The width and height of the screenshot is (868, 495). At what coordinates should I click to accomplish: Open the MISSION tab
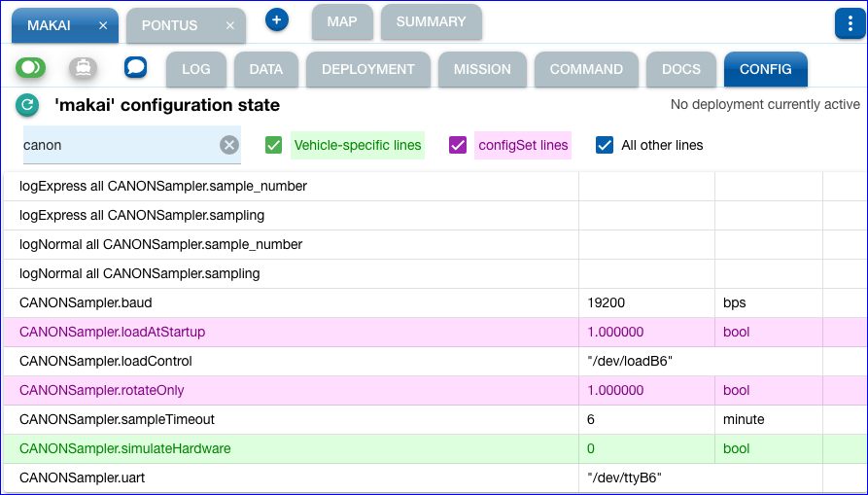[482, 69]
